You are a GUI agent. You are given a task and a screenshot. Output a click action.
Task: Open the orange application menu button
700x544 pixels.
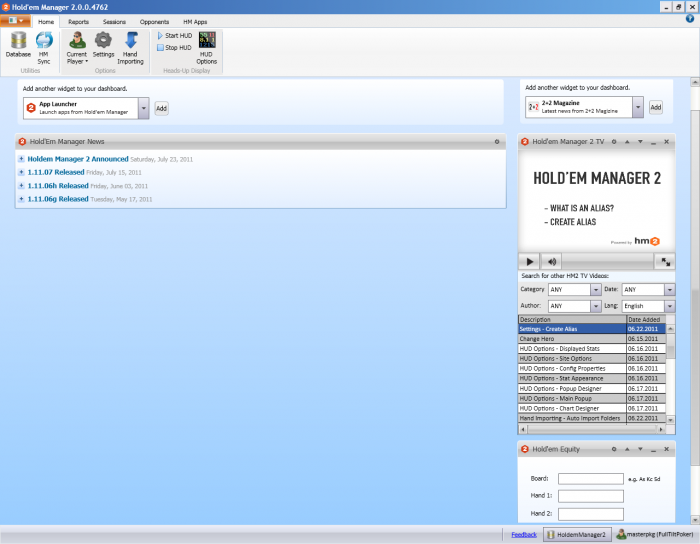point(15,21)
